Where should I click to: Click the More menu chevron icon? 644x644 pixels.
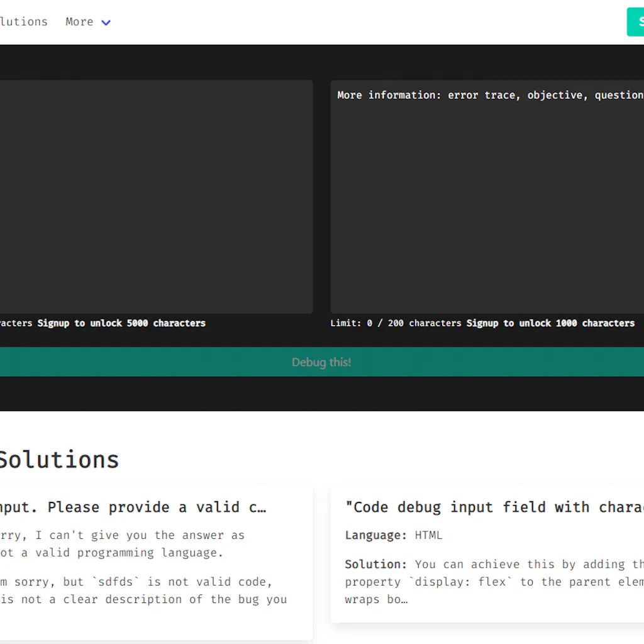[106, 22]
